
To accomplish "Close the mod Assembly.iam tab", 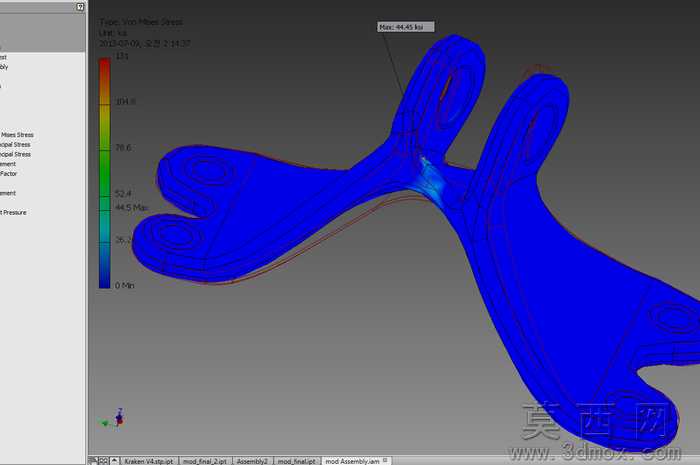I will coord(385,460).
